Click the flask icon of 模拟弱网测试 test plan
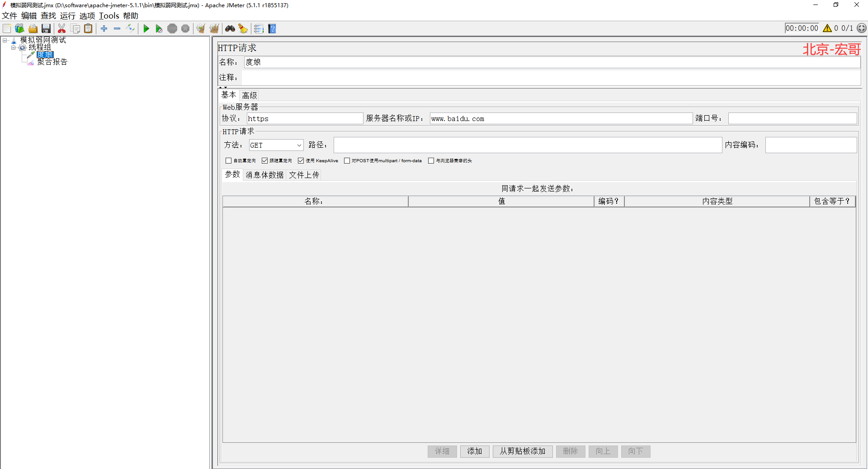This screenshot has height=469, width=868. click(x=14, y=41)
